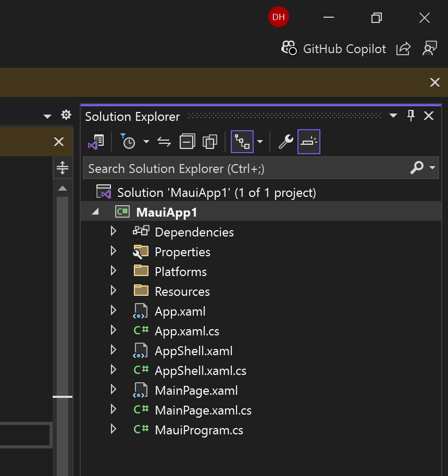
Task: Expand the Platforms folder
Action: (x=114, y=271)
